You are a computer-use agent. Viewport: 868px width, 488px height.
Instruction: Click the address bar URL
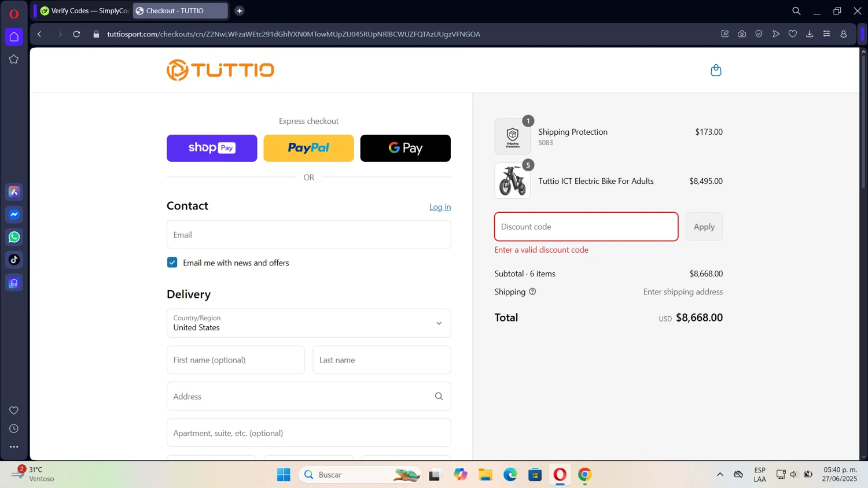(293, 34)
